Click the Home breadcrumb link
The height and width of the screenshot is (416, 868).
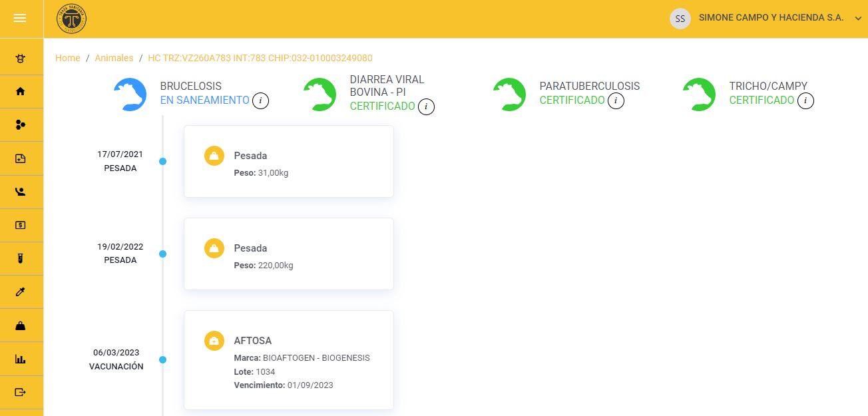point(68,58)
